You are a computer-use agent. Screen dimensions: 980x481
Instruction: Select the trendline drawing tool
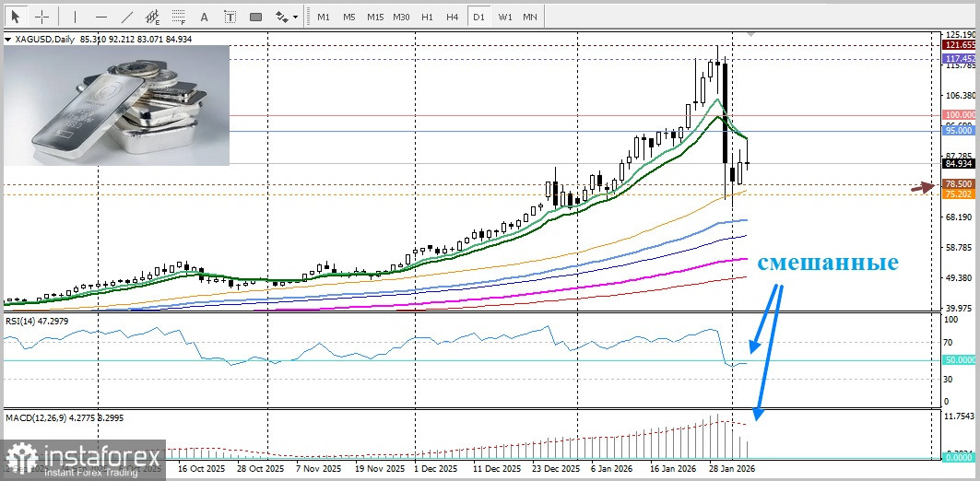pyautogui.click(x=127, y=17)
